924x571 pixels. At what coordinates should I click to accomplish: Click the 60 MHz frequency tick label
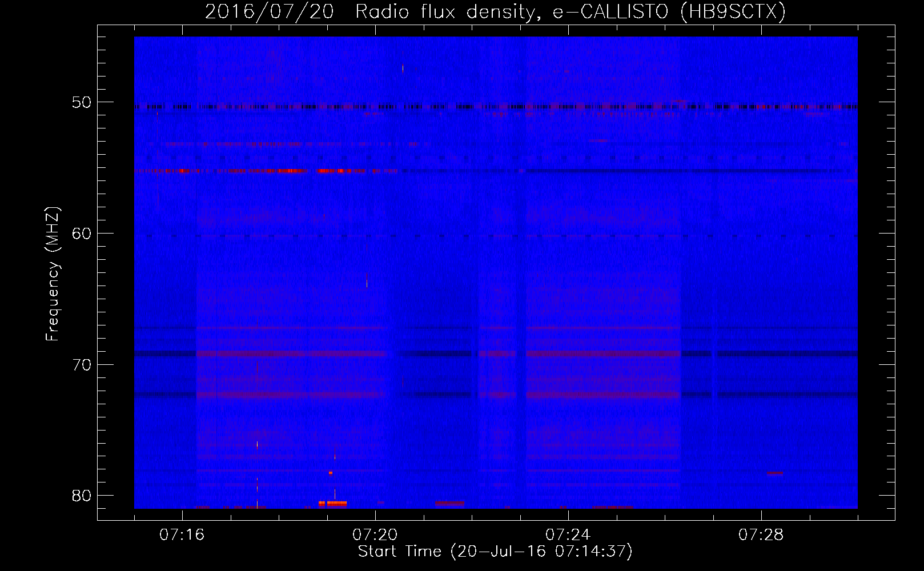coord(82,234)
